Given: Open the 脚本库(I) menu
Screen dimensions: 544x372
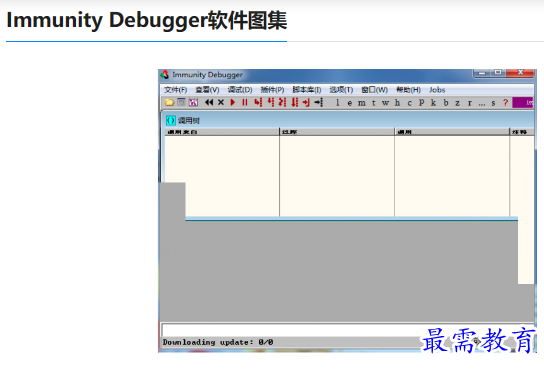Looking at the screenshot, I should 307,90.
